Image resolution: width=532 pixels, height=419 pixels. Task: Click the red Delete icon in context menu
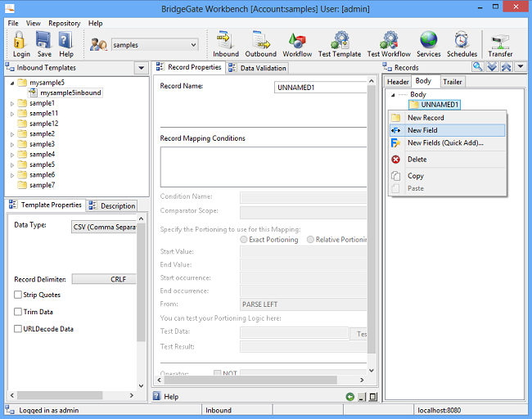(x=395, y=160)
